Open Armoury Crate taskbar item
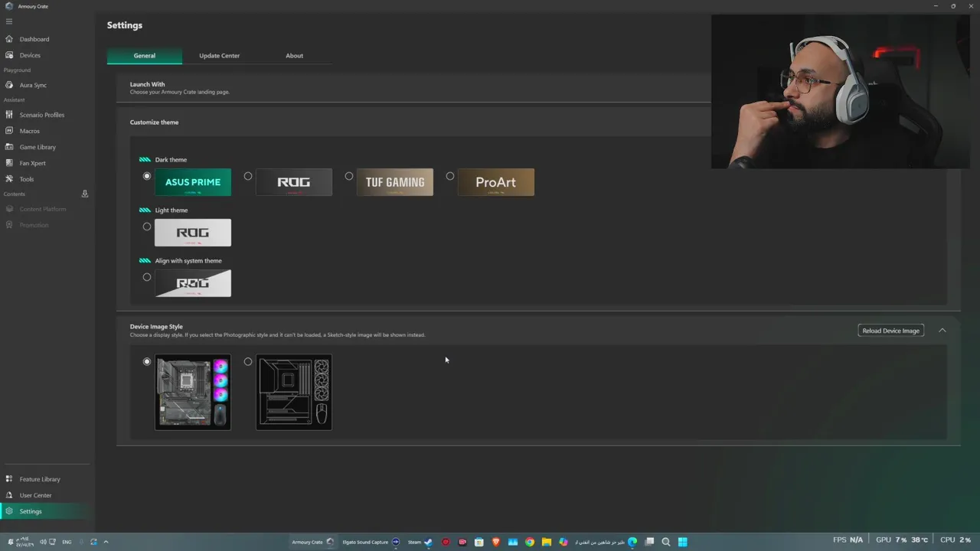Viewport: 980px width, 551px height. pos(312,542)
